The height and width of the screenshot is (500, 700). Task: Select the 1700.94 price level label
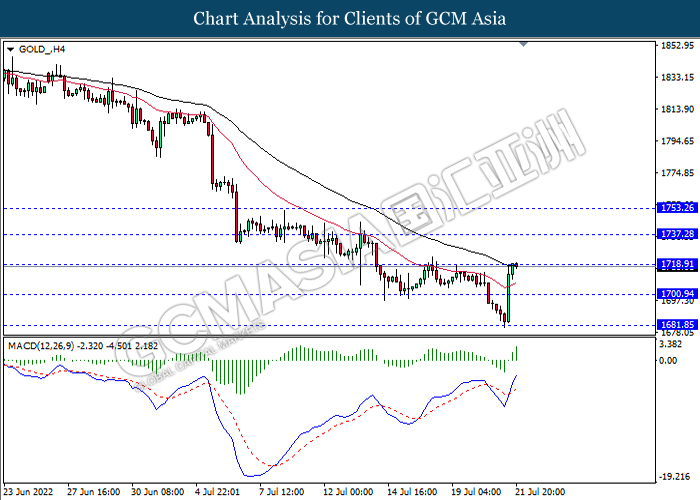(x=677, y=294)
